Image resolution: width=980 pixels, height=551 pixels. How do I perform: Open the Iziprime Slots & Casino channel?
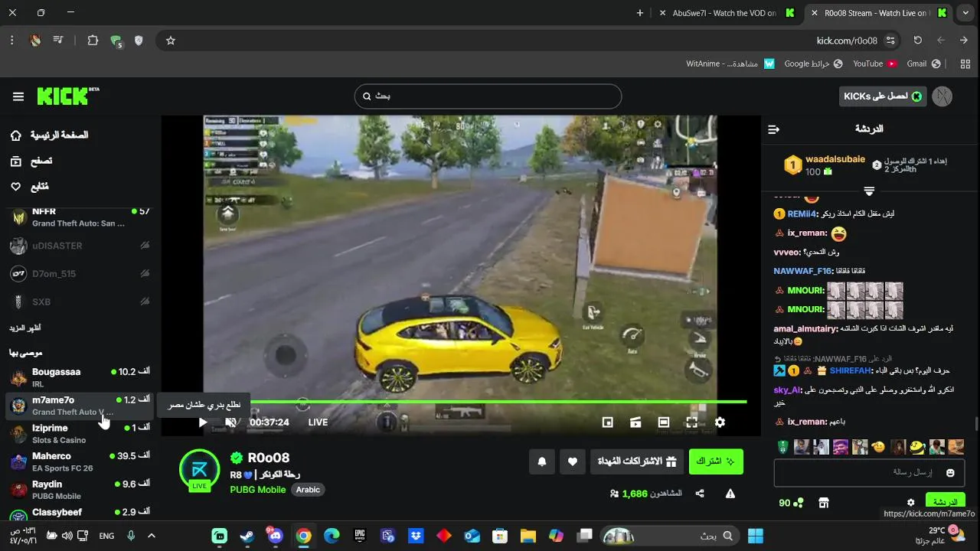pos(80,434)
